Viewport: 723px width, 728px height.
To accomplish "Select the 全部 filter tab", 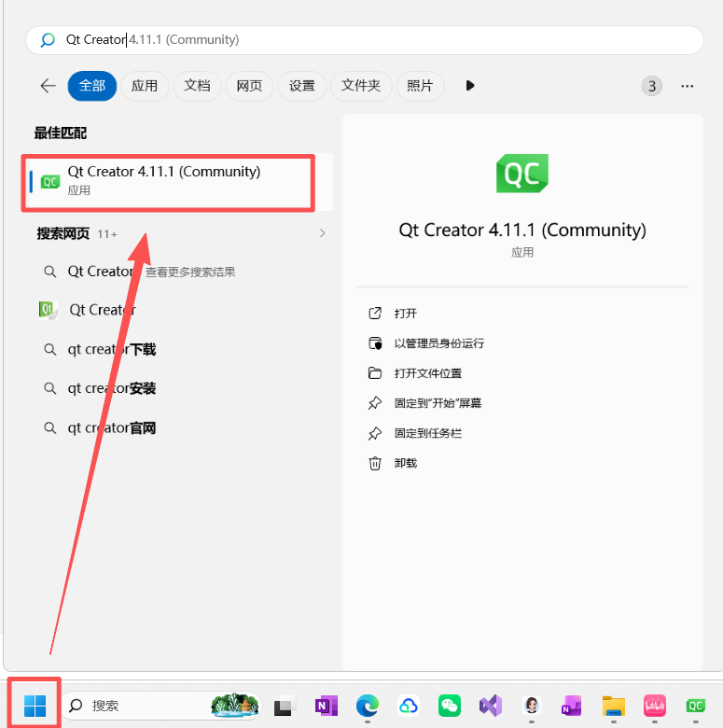I will coord(91,86).
